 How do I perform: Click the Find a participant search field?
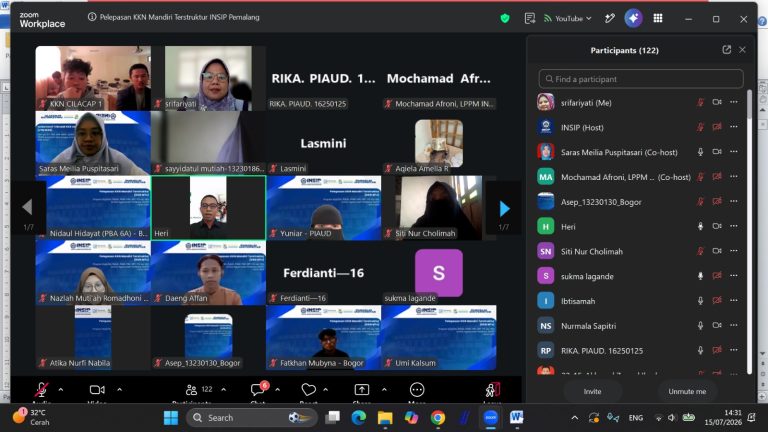tap(641, 79)
